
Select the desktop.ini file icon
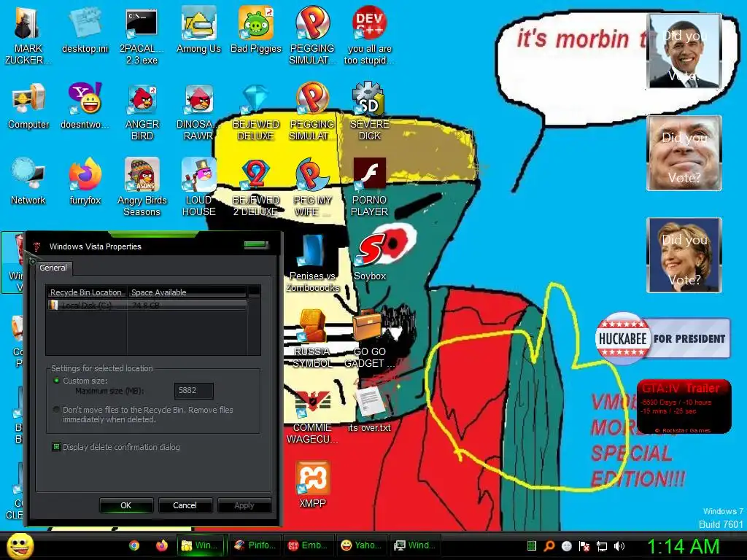tap(85, 31)
